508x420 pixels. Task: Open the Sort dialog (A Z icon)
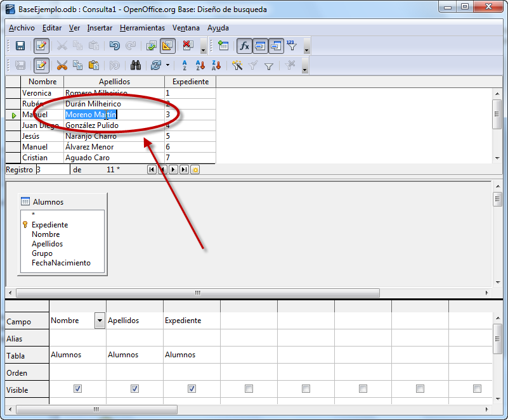[185, 66]
